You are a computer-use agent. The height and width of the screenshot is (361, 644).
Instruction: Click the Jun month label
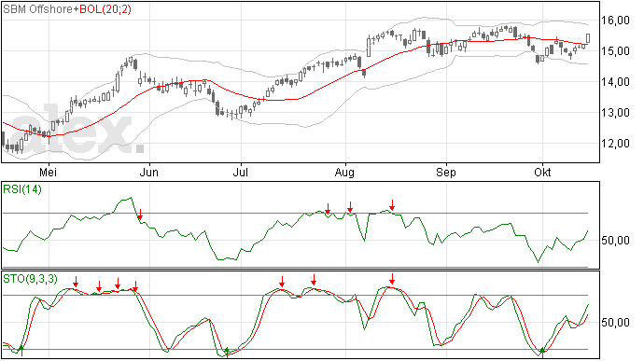pyautogui.click(x=148, y=173)
